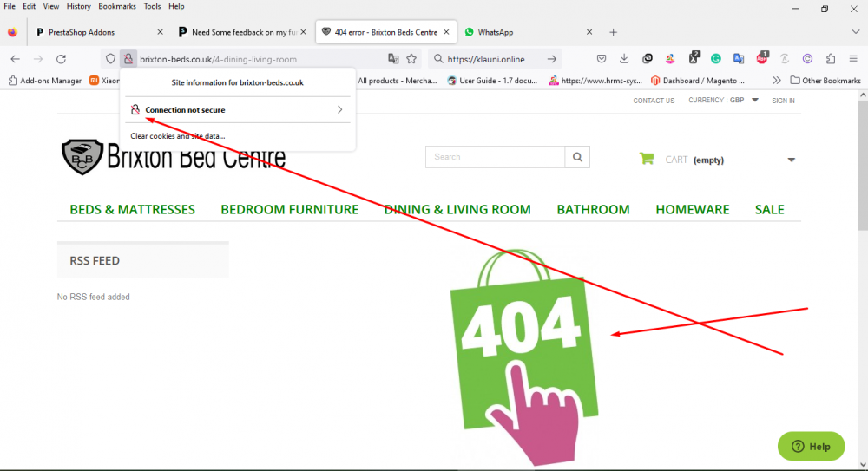The width and height of the screenshot is (868, 471).
Task: Open the View menu
Action: click(51, 7)
